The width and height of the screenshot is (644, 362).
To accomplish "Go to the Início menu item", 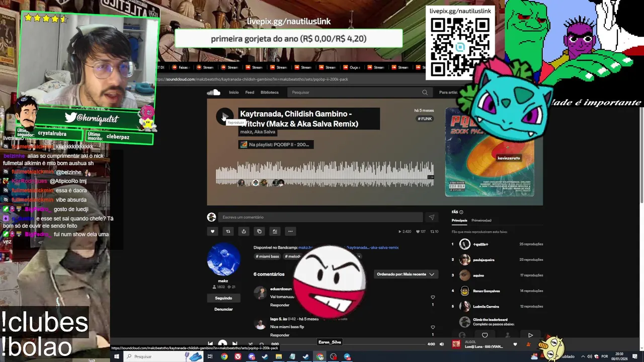I will tap(234, 93).
